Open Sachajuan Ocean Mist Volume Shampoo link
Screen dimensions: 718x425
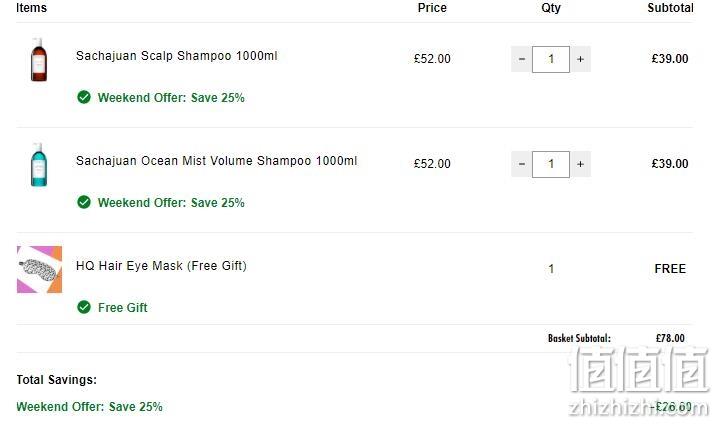[217, 161]
